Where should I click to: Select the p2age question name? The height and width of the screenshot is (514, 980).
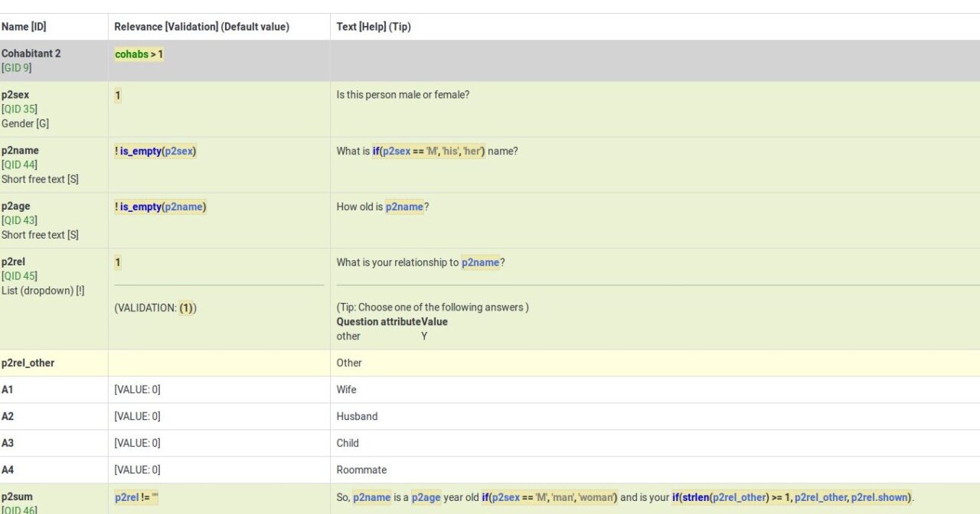[16, 207]
